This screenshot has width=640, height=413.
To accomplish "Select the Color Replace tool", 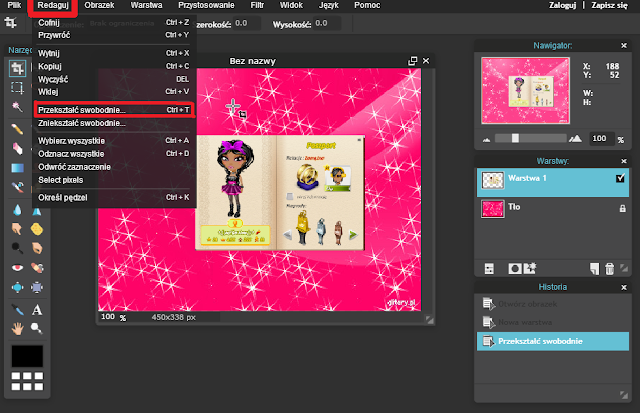I will 17,187.
